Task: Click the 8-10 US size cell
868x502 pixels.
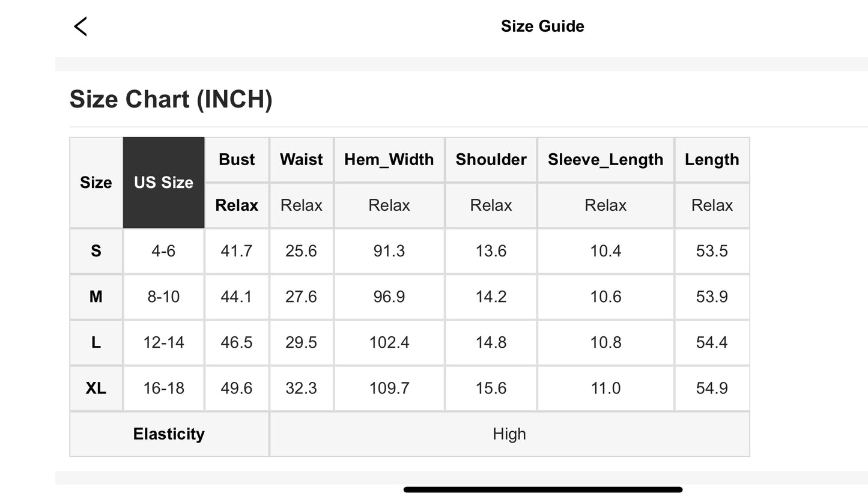Action: click(x=163, y=297)
